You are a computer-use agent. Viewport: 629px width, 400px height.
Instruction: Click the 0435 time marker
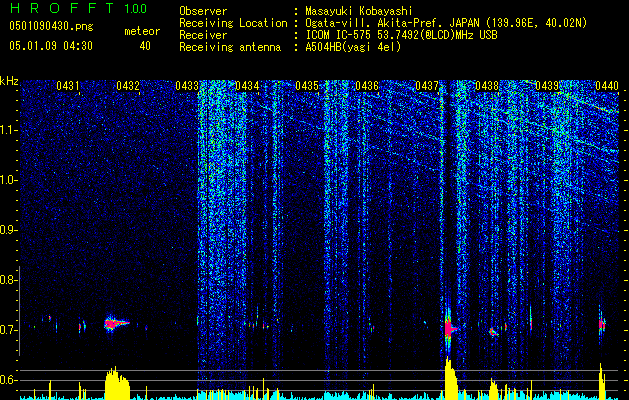pyautogui.click(x=307, y=86)
